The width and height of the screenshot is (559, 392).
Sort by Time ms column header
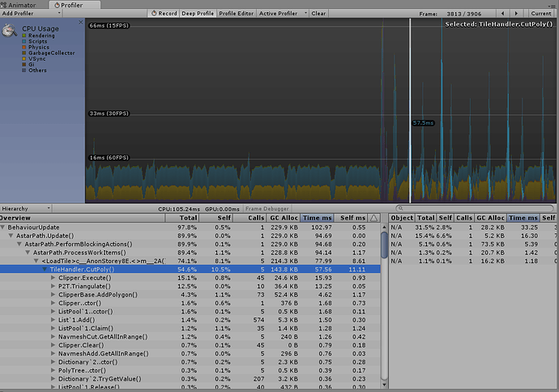click(317, 218)
